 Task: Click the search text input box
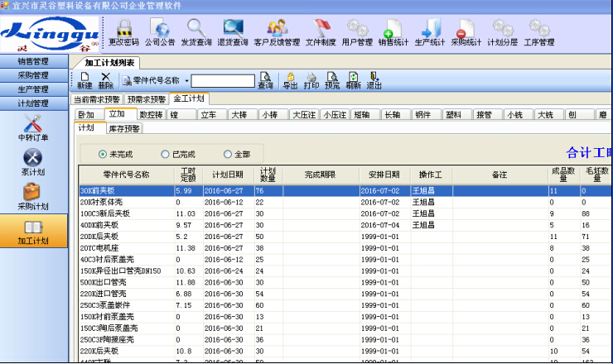(x=222, y=81)
